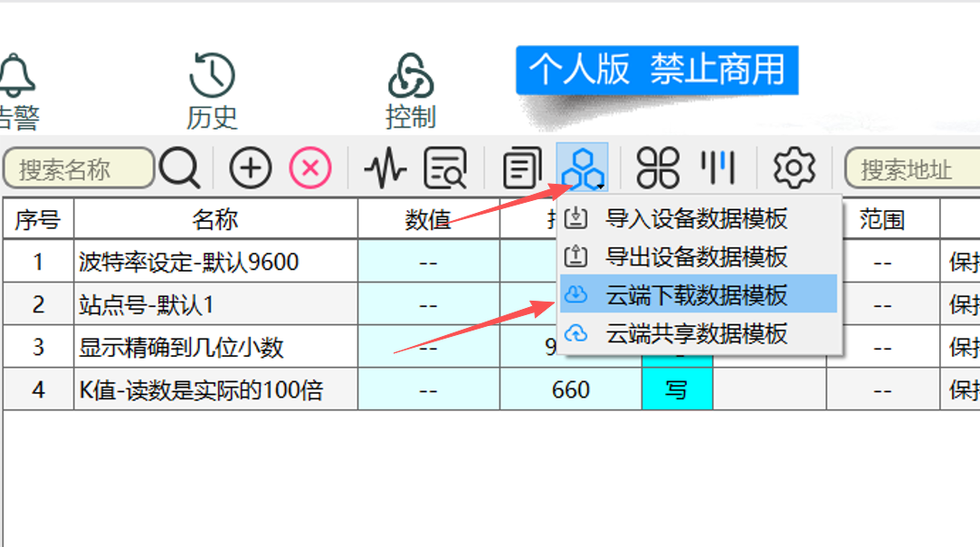The height and width of the screenshot is (547, 980).
Task: Choose 云端下载数据模板 from menu
Action: 698,294
